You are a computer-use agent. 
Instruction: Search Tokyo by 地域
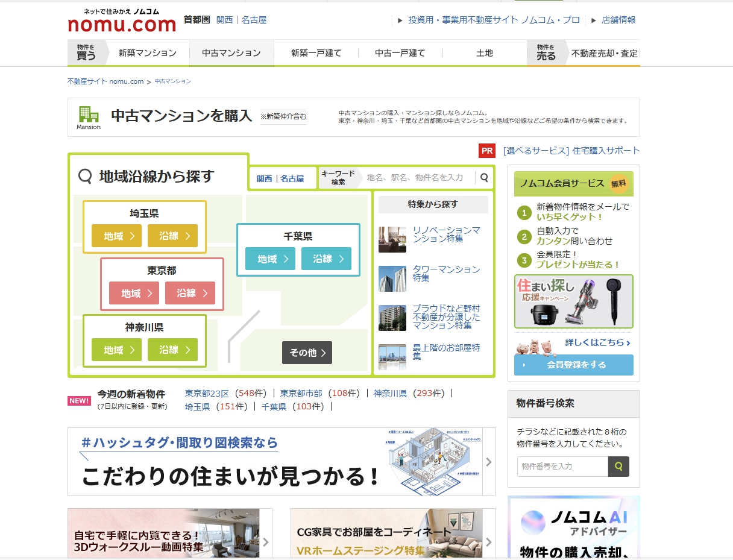tap(134, 293)
